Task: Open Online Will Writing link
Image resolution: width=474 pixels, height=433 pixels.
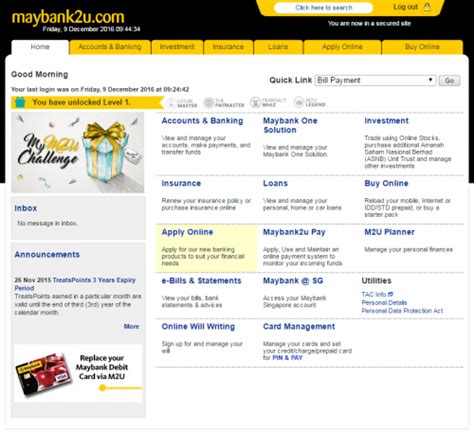Action: [x=198, y=327]
